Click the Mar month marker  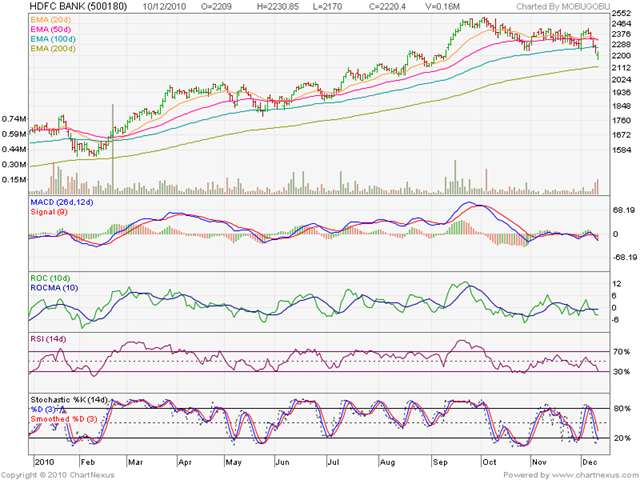(136, 462)
